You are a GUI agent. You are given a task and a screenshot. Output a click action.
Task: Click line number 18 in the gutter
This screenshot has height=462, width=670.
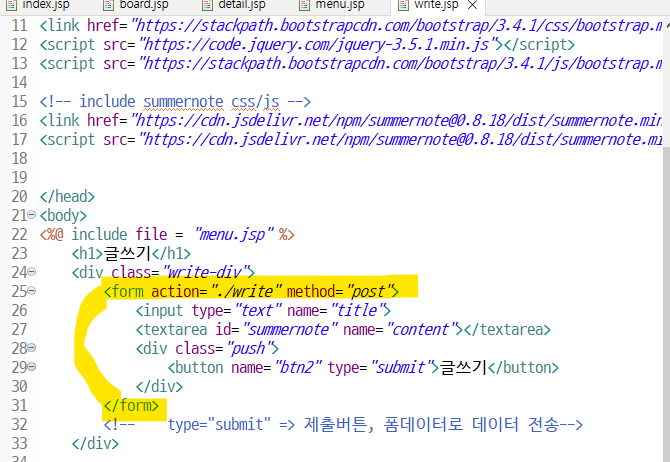[19, 159]
